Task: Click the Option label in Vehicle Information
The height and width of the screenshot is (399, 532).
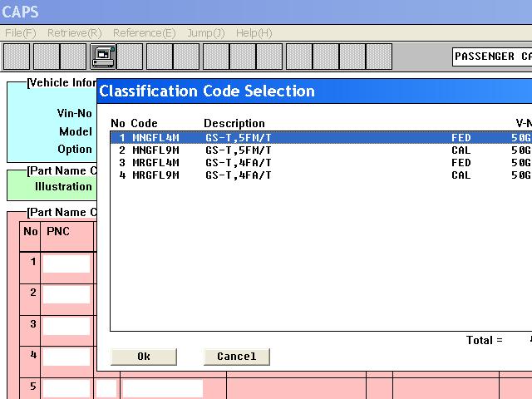Action: (x=75, y=150)
